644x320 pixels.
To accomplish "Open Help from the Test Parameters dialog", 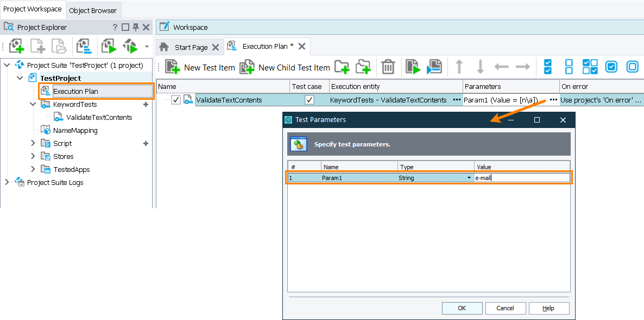I will pos(549,308).
